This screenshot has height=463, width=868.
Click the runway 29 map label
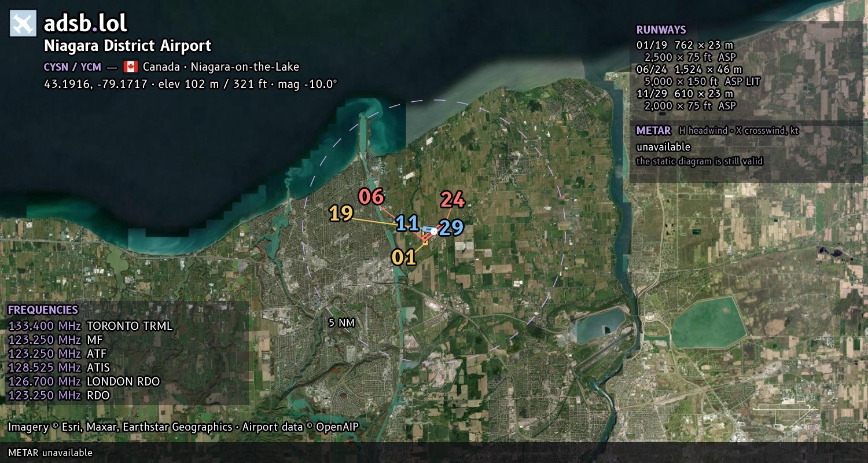pos(451,228)
